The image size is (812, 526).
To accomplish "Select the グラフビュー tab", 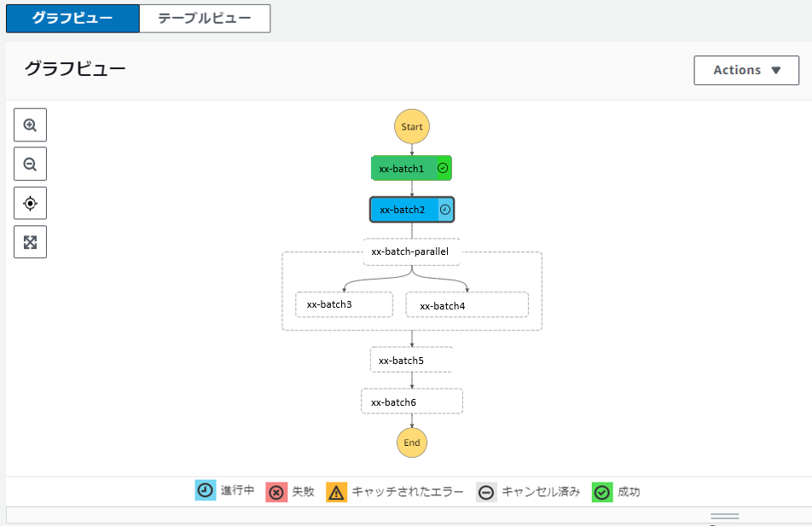I will point(72,18).
